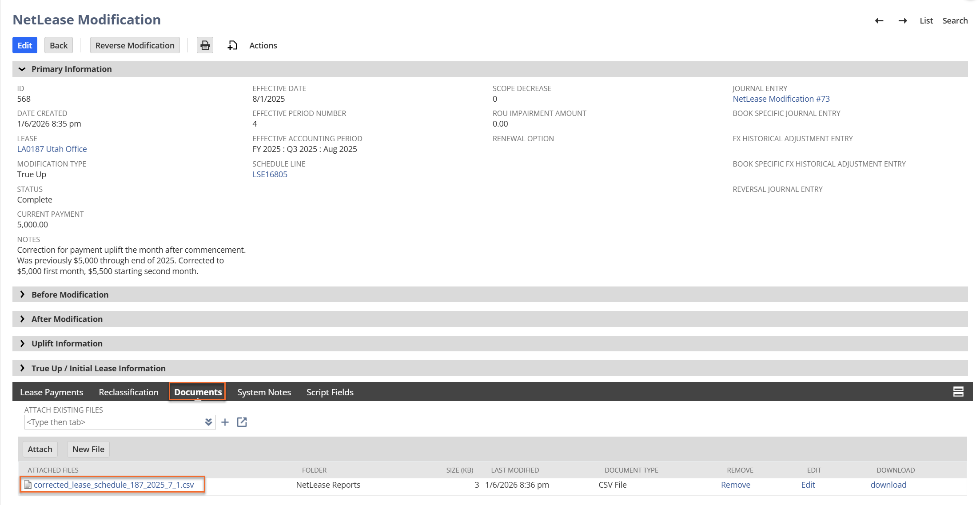Open the System Notes tab
The image size is (980, 505).
pos(264,392)
